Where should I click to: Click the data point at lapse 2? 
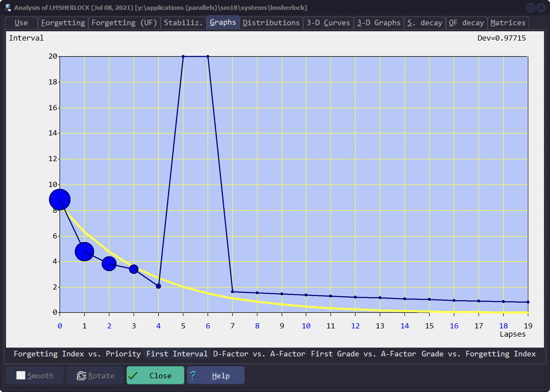(x=109, y=263)
